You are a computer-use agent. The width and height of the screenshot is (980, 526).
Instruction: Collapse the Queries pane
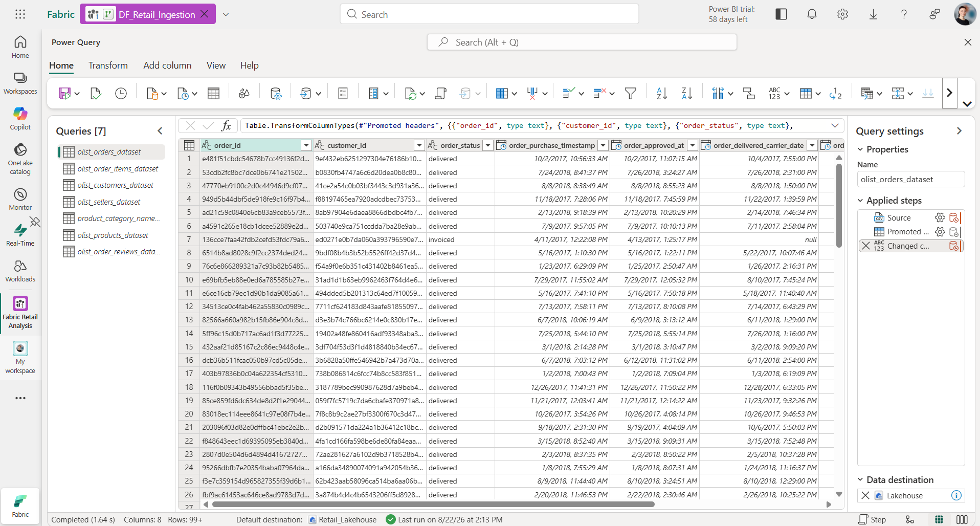160,131
